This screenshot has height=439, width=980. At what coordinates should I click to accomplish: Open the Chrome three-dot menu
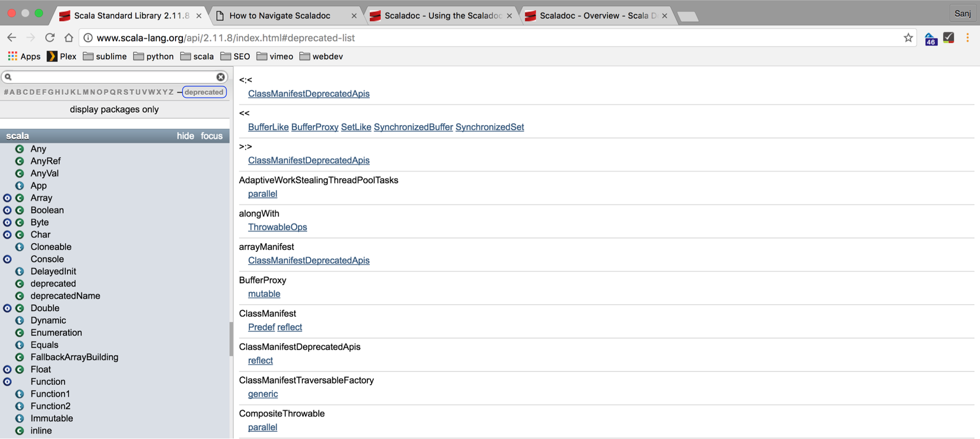click(x=967, y=38)
